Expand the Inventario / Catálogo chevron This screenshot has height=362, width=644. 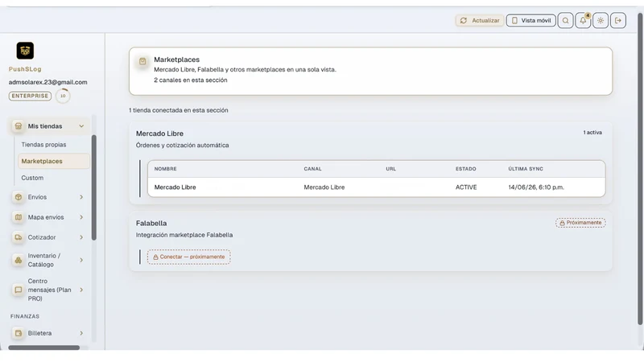(81, 260)
